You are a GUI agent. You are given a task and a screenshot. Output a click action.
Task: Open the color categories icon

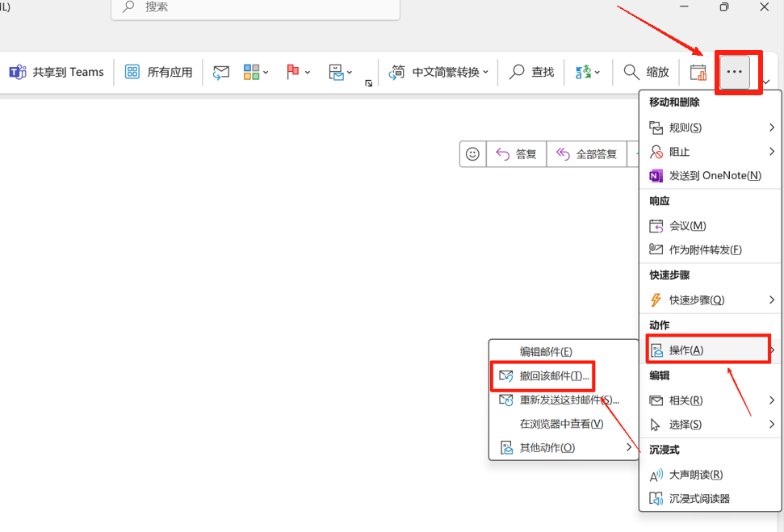[x=251, y=72]
